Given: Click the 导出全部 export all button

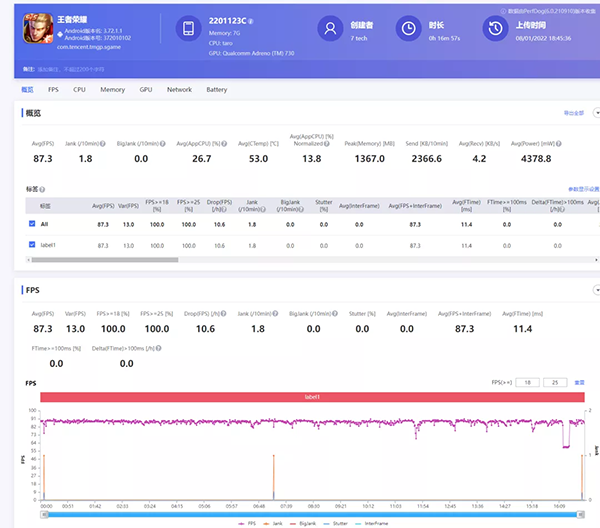Looking at the screenshot, I should click(573, 113).
